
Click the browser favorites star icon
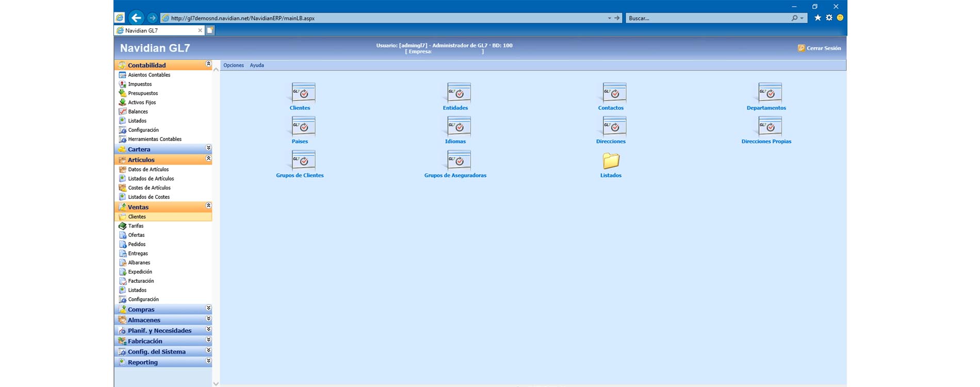click(818, 18)
